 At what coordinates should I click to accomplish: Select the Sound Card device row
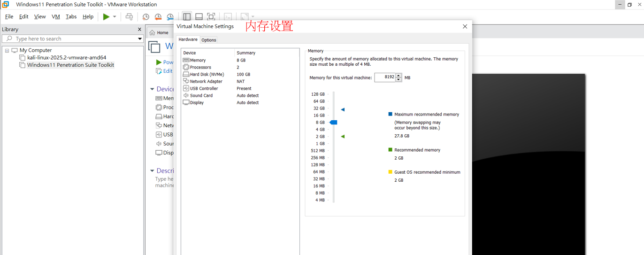pyautogui.click(x=240, y=95)
